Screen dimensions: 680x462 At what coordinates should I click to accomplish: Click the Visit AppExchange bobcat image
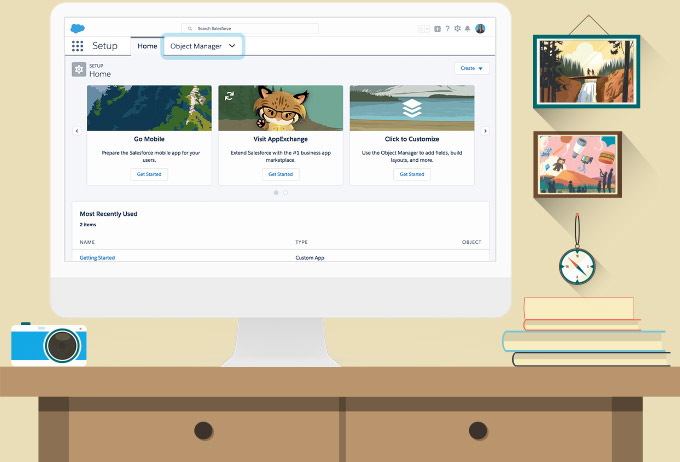pos(281,108)
